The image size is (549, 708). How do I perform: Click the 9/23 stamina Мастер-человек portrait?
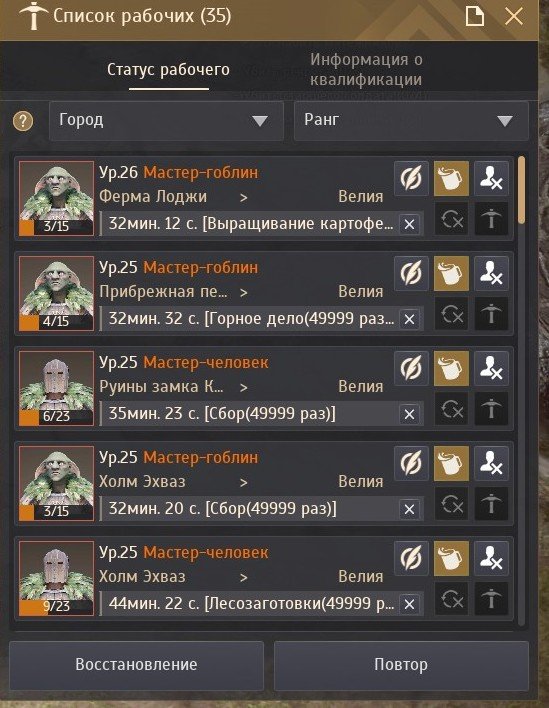click(x=56, y=578)
